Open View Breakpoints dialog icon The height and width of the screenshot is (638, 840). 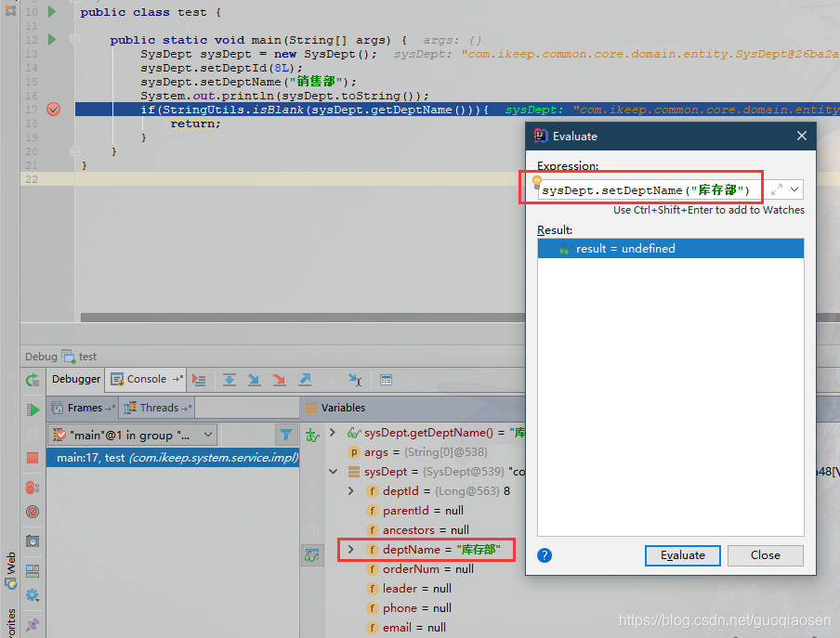tap(33, 488)
